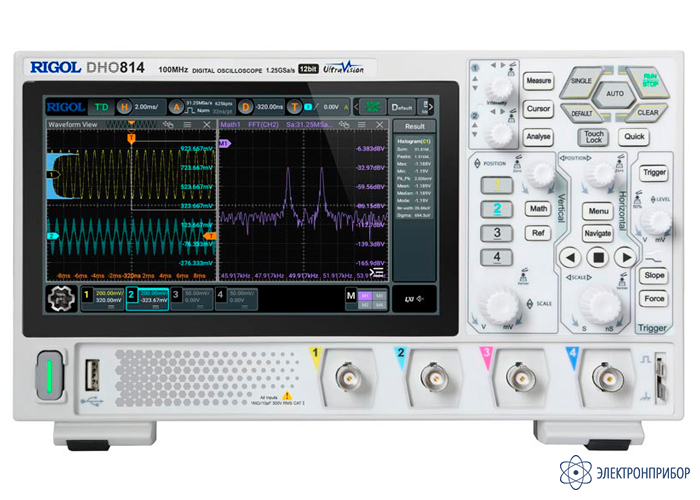This screenshot has height=500, width=700.
Task: Toggle the Touch Lock key
Action: pyautogui.click(x=594, y=137)
